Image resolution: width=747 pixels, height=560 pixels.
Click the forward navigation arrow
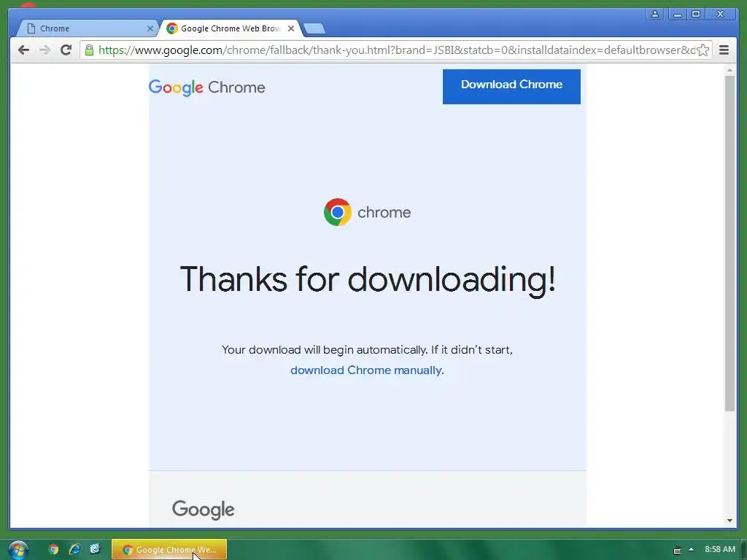(x=44, y=50)
